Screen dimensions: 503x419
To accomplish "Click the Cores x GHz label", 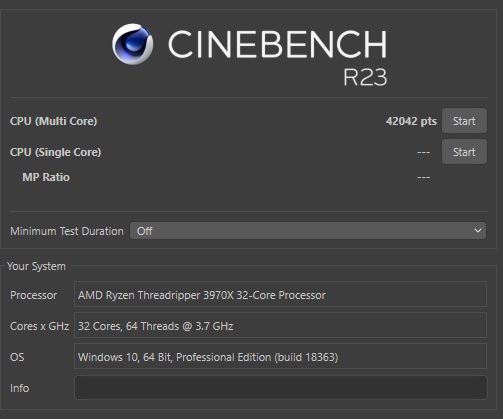I will (x=39, y=326).
